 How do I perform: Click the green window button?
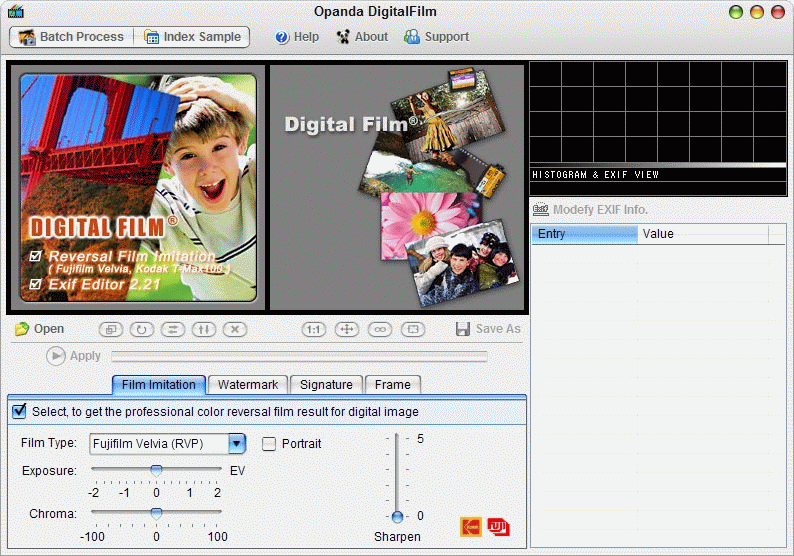tap(736, 12)
